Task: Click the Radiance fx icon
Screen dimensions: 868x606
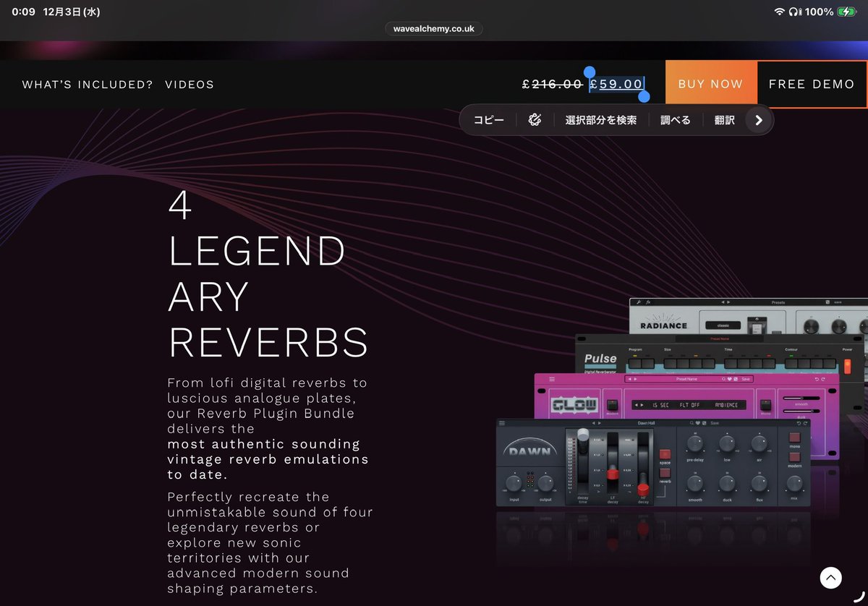Action: pos(648,302)
